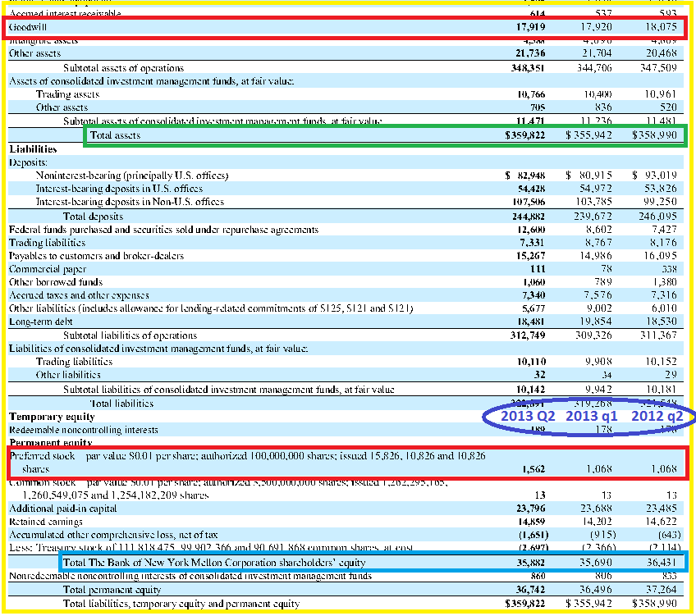
Task: Click Nonredeemable noncontrolling interests value 860
Action: click(538, 576)
